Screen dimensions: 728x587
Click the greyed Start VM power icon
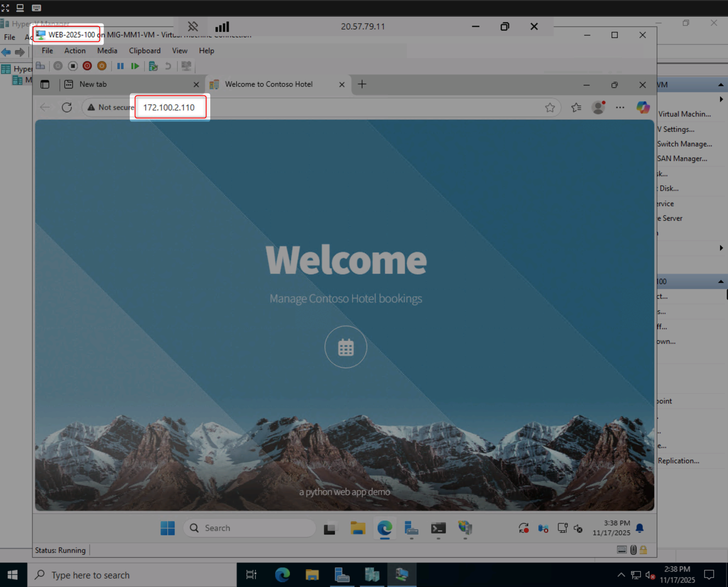58,66
